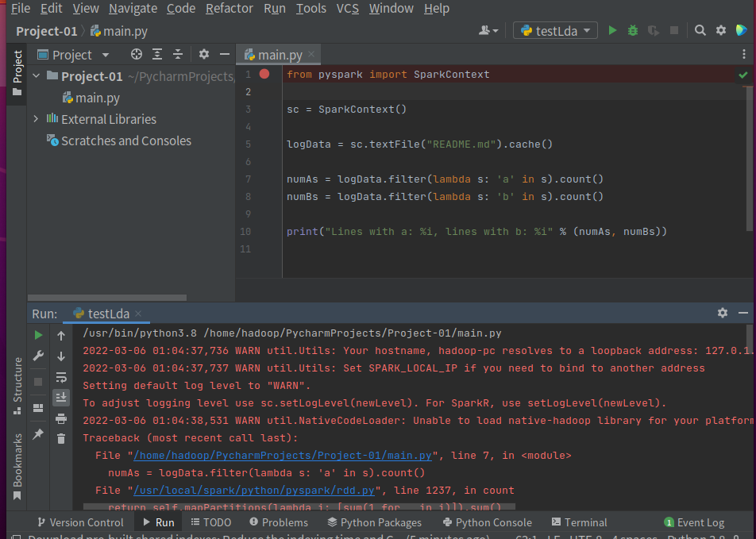Open the Refactor menu
Image resolution: width=756 pixels, height=539 pixels.
(229, 8)
